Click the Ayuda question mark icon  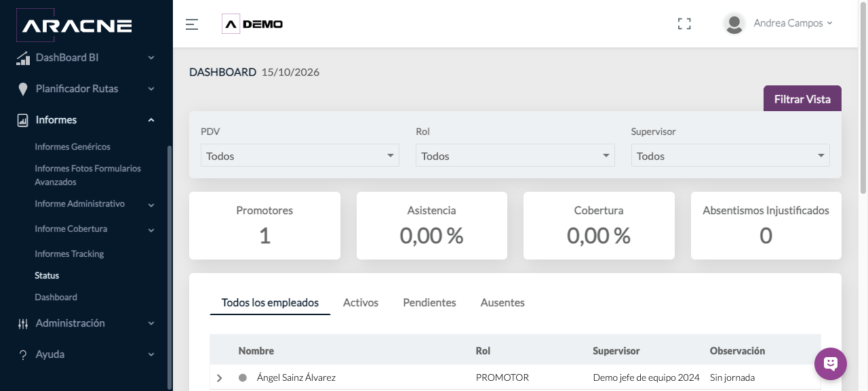coord(23,354)
